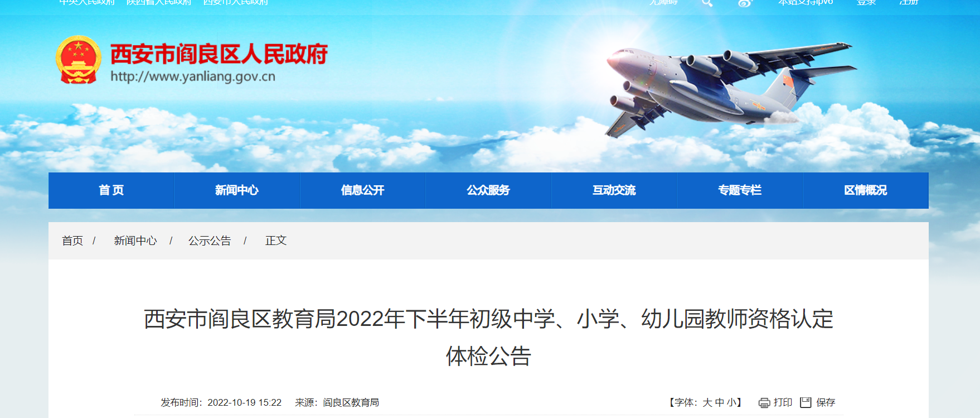Viewport: 980px width, 418px height.
Task: Open the 首页 navigation tab
Action: pos(111,190)
